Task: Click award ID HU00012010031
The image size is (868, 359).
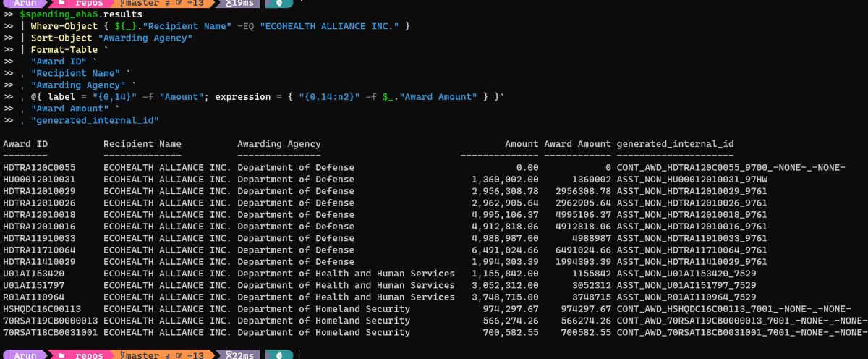Action: [x=39, y=179]
